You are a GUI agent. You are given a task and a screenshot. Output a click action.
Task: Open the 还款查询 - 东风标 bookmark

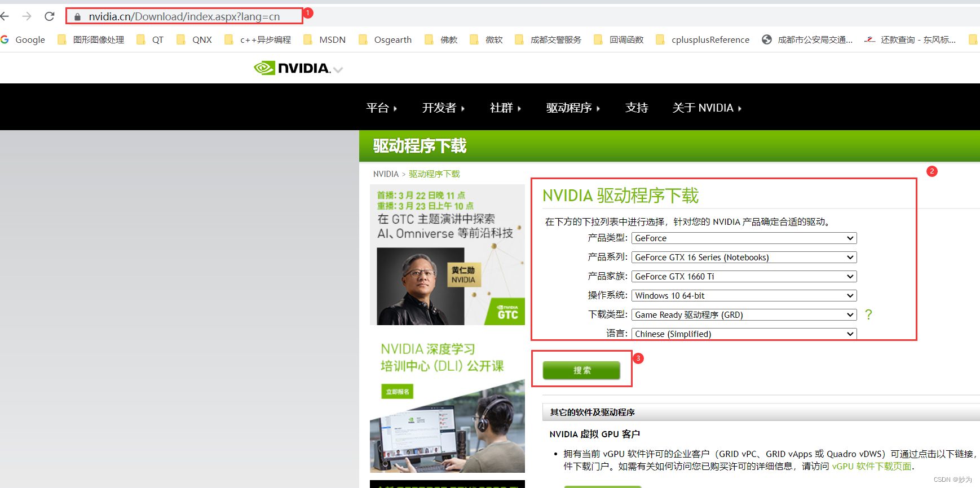[910, 39]
